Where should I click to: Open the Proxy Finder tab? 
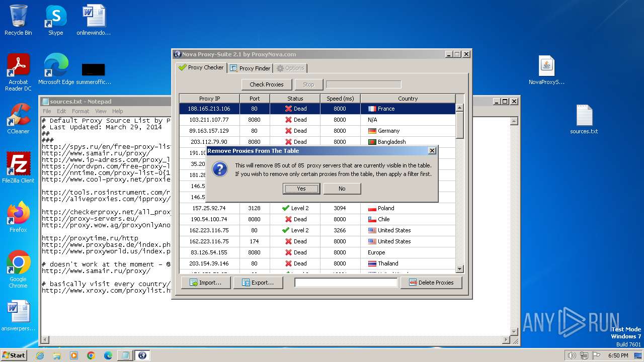250,68
